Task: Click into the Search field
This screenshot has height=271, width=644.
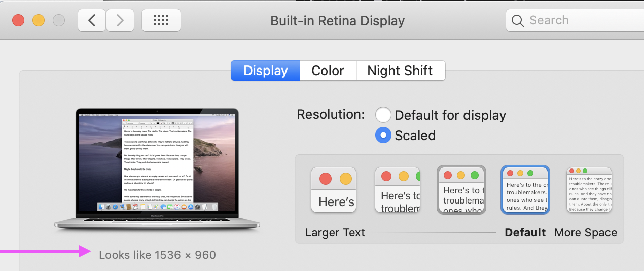Action: tap(575, 21)
